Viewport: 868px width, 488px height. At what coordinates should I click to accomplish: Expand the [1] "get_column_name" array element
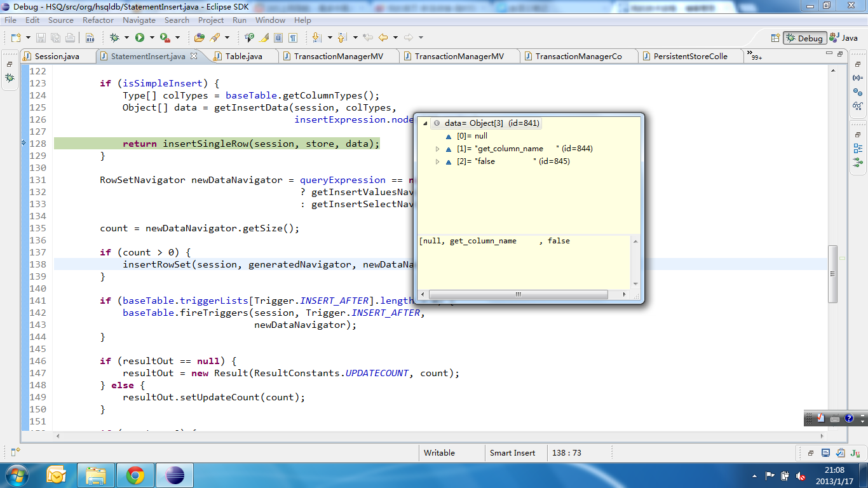437,149
